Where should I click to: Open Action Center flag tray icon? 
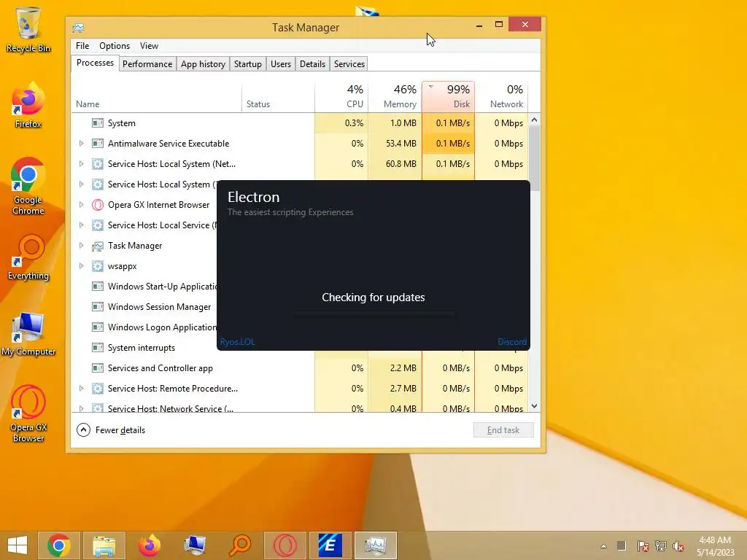[643, 546]
